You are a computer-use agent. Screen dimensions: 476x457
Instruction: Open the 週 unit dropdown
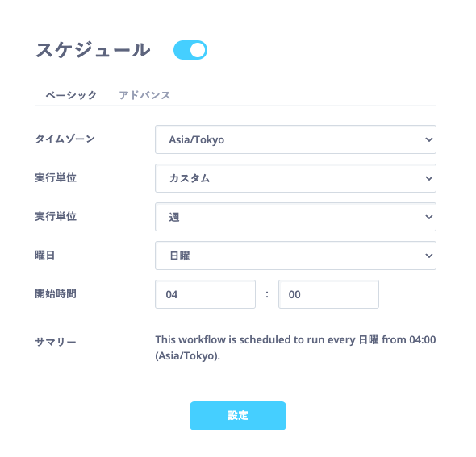point(295,217)
